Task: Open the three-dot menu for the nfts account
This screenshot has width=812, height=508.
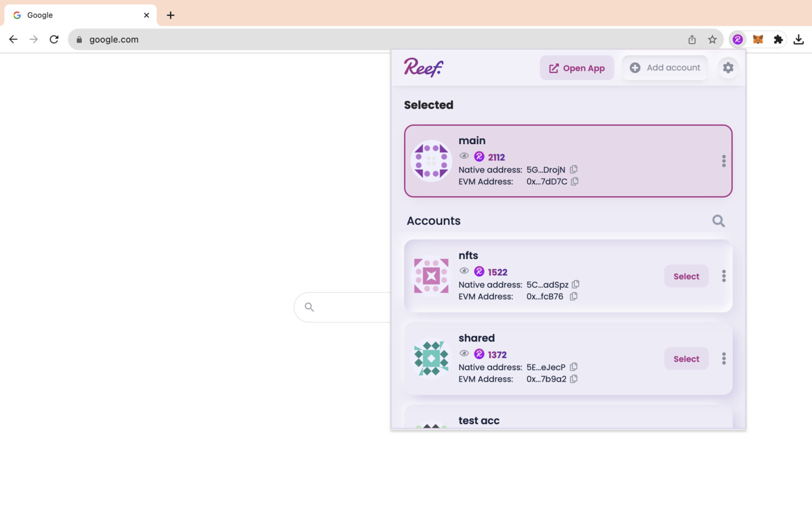Action: [x=723, y=276]
